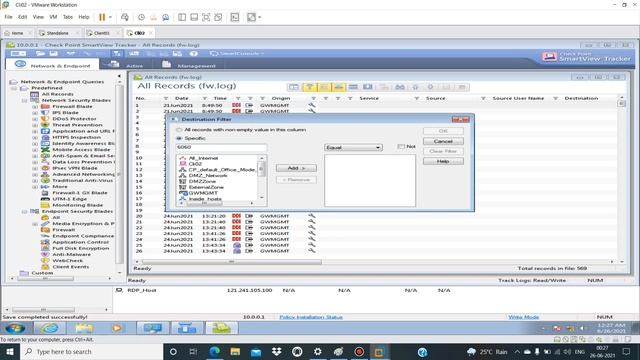Collapse the Network Security Blades node
640x360 pixels.
click(x=24, y=100)
